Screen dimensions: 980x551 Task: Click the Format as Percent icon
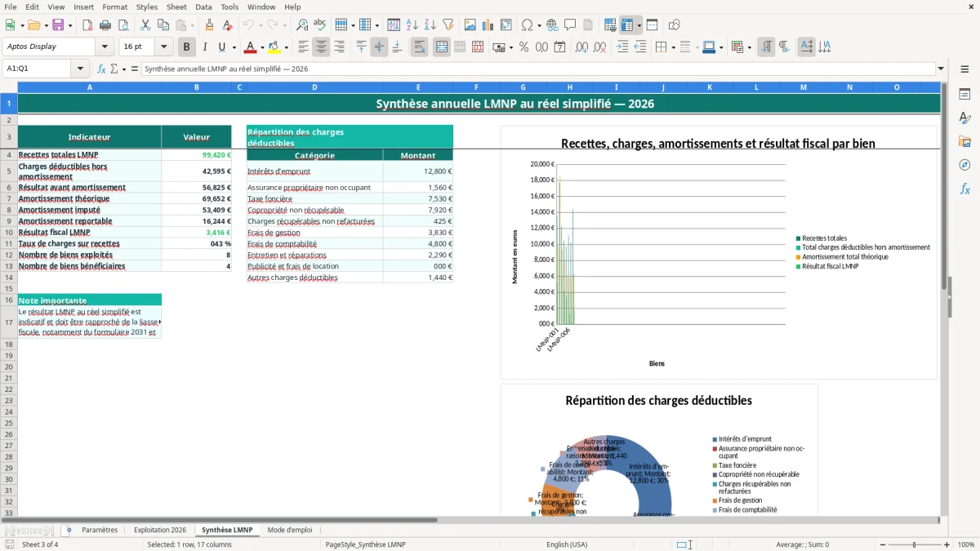(523, 47)
